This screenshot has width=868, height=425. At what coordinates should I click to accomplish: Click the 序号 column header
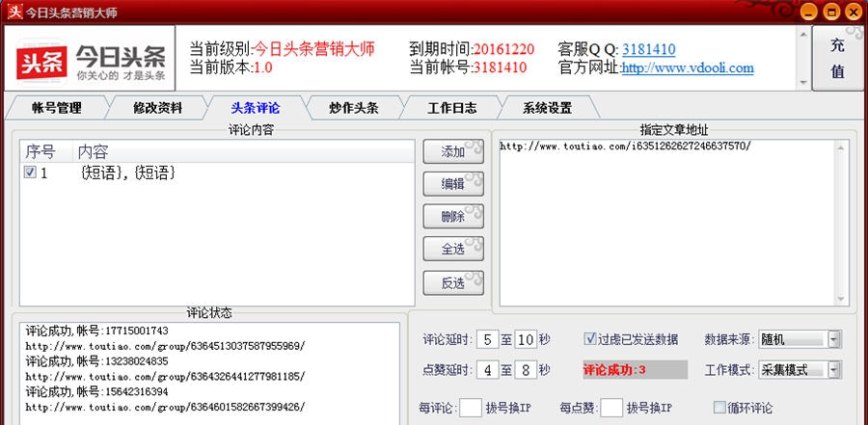[46, 151]
